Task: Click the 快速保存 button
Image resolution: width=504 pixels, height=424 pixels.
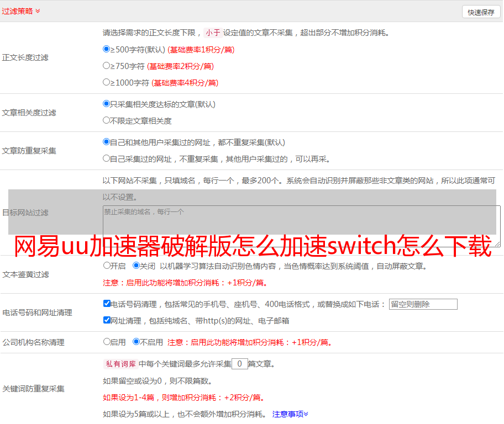Action: [x=481, y=12]
